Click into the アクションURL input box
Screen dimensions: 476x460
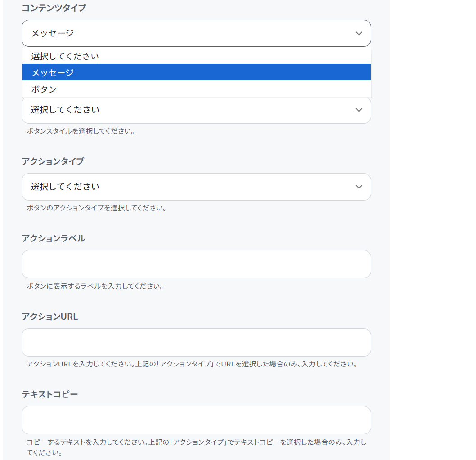click(x=196, y=342)
